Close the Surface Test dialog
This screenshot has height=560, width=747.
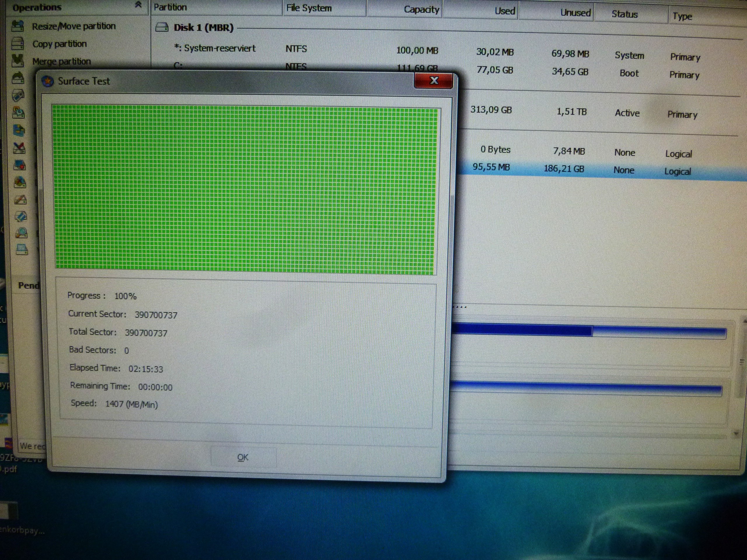point(434,81)
